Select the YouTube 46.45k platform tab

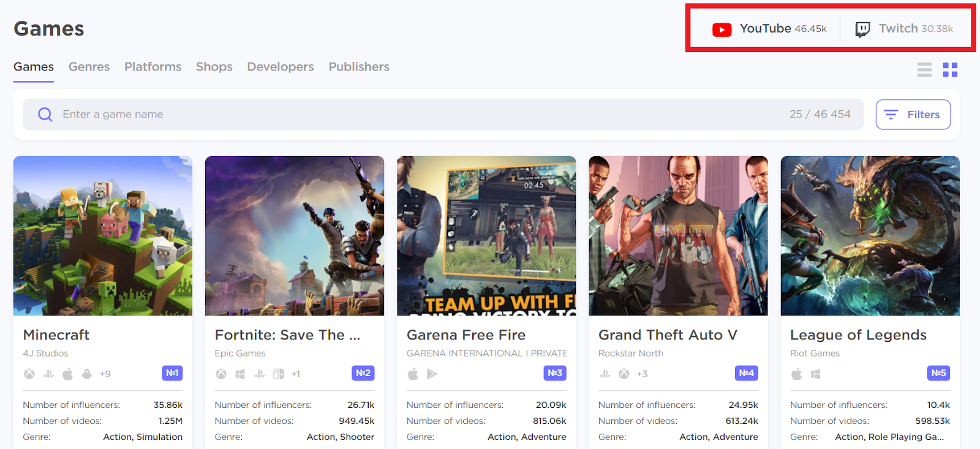[769, 29]
